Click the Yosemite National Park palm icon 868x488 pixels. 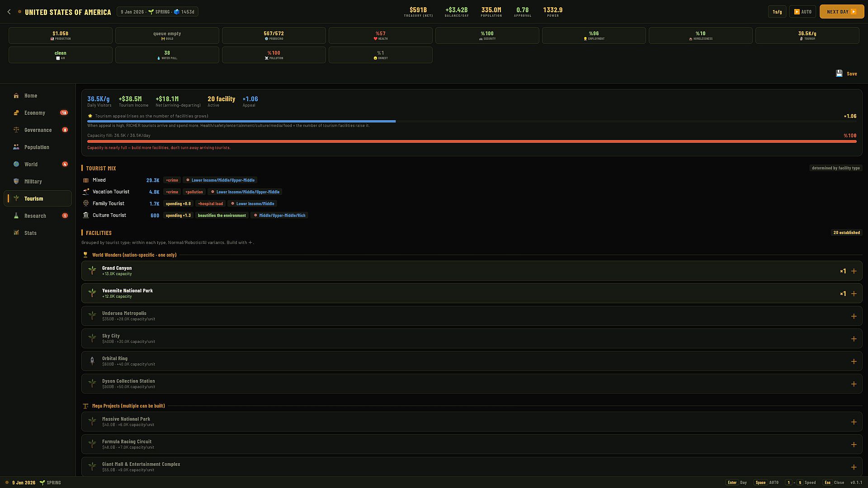pos(92,293)
